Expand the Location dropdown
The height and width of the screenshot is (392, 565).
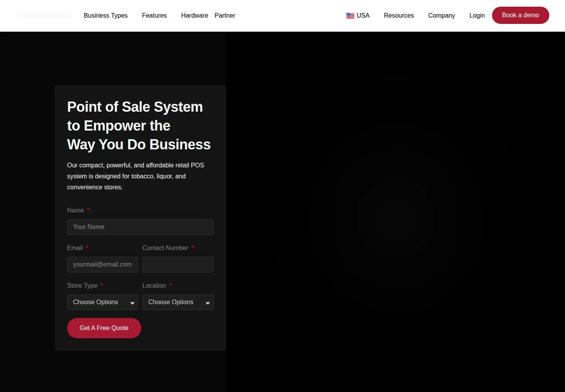[x=178, y=302]
